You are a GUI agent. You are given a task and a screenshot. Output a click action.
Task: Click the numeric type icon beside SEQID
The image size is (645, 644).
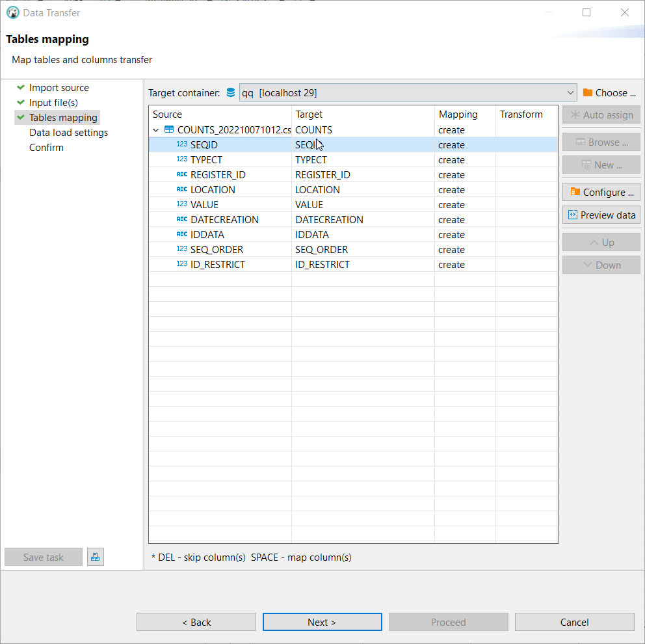pyautogui.click(x=181, y=144)
